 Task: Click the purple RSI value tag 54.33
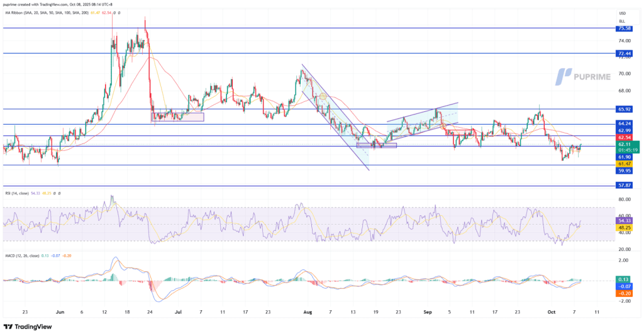pos(625,221)
